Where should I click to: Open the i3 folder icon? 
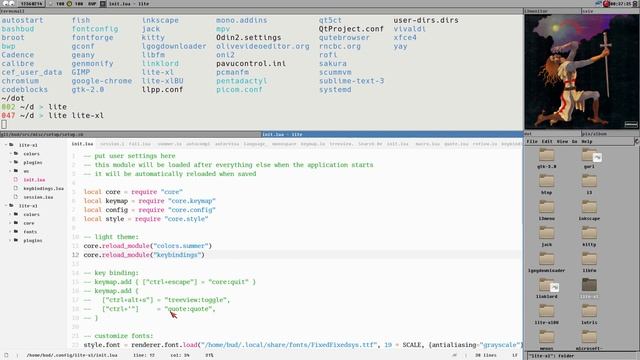pos(589,182)
